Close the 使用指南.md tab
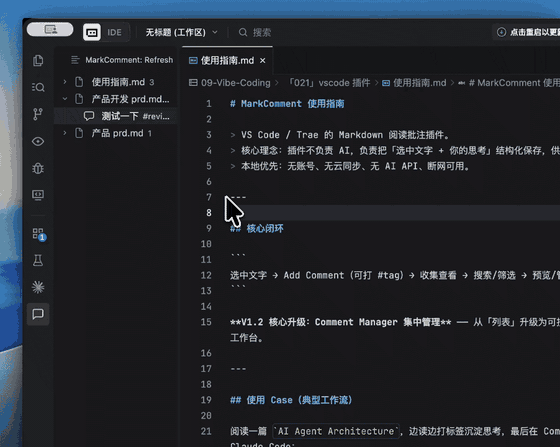This screenshot has height=447, width=560. 263,61
